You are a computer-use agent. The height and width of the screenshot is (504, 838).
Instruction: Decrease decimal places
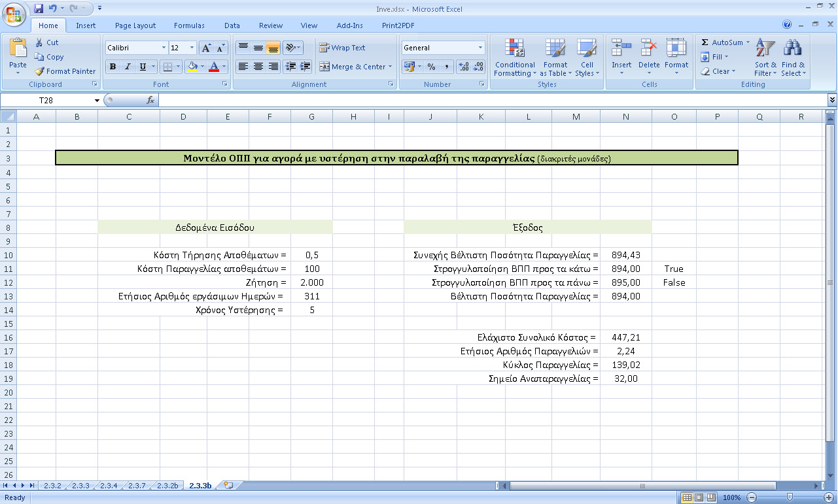[478, 67]
